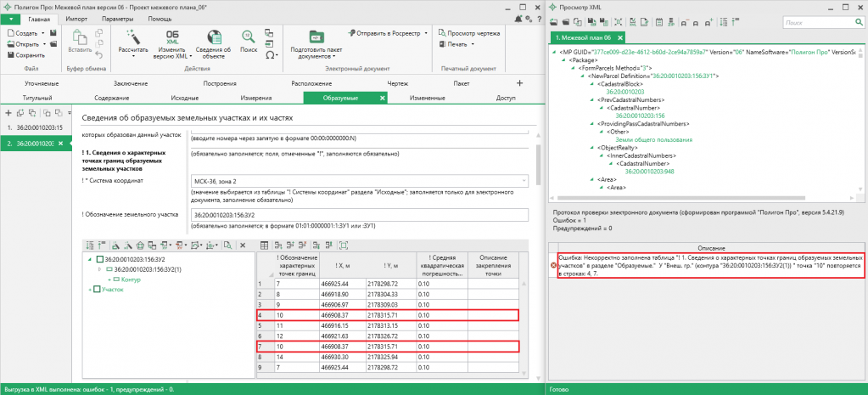Click Просмотр чертежа button

coord(468,32)
